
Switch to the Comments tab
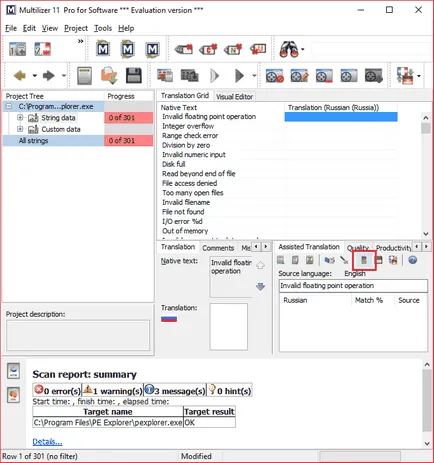tap(218, 248)
